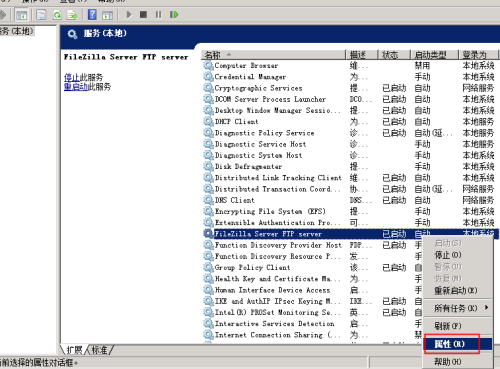
Task: Open the Properties toolbar icon
Action: [41, 15]
